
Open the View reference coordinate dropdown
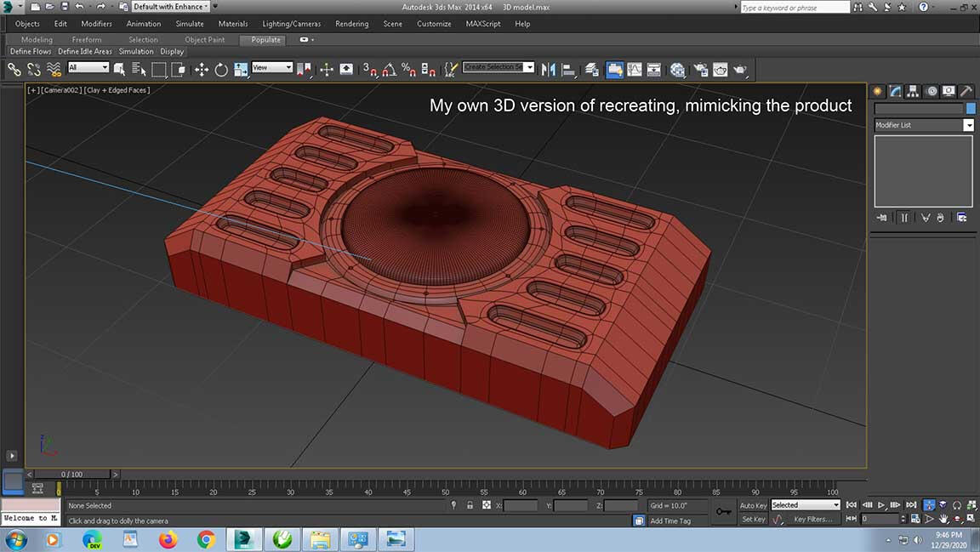pyautogui.click(x=272, y=67)
